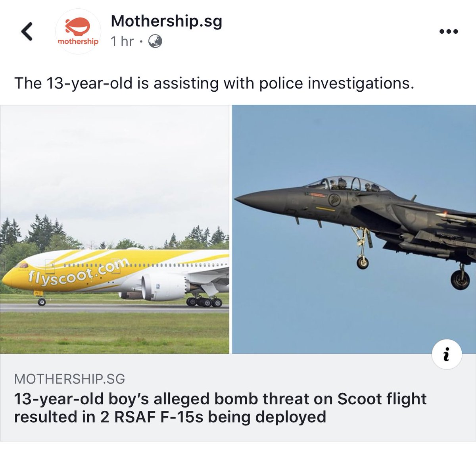
Task: Tap the post caption about police investigations
Action: click(x=214, y=83)
